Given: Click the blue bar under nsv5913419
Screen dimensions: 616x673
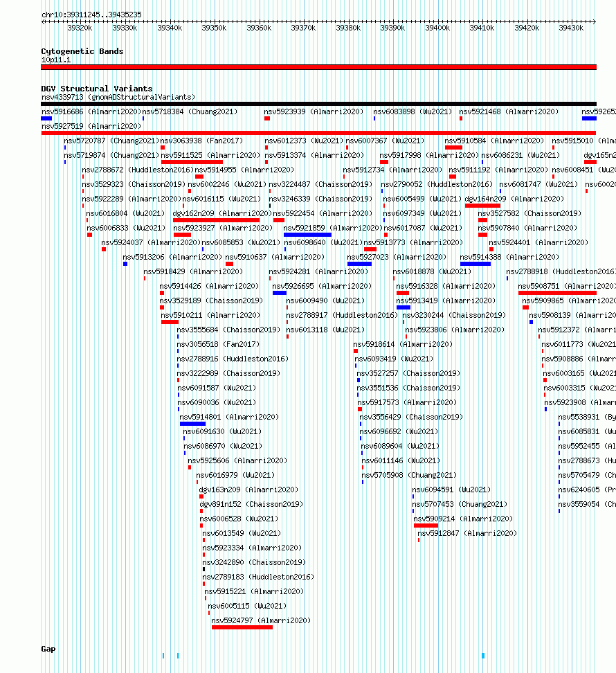Looking at the screenshot, I should [x=404, y=307].
